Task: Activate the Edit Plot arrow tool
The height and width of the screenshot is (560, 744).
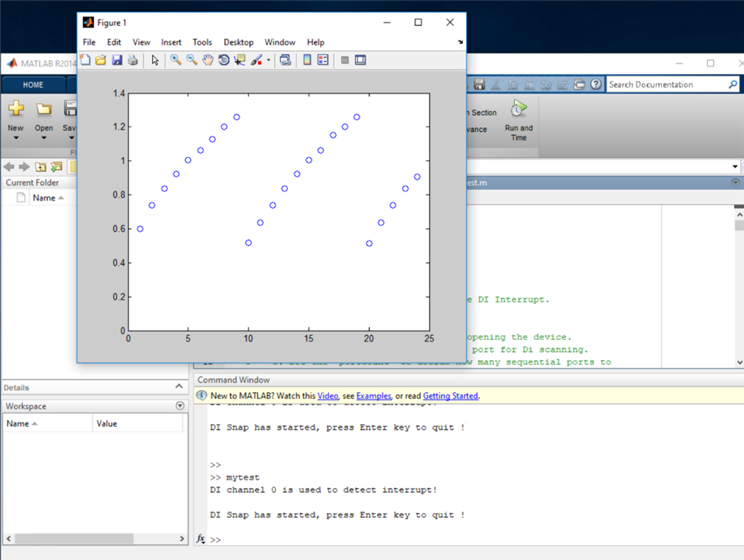Action: pos(155,60)
